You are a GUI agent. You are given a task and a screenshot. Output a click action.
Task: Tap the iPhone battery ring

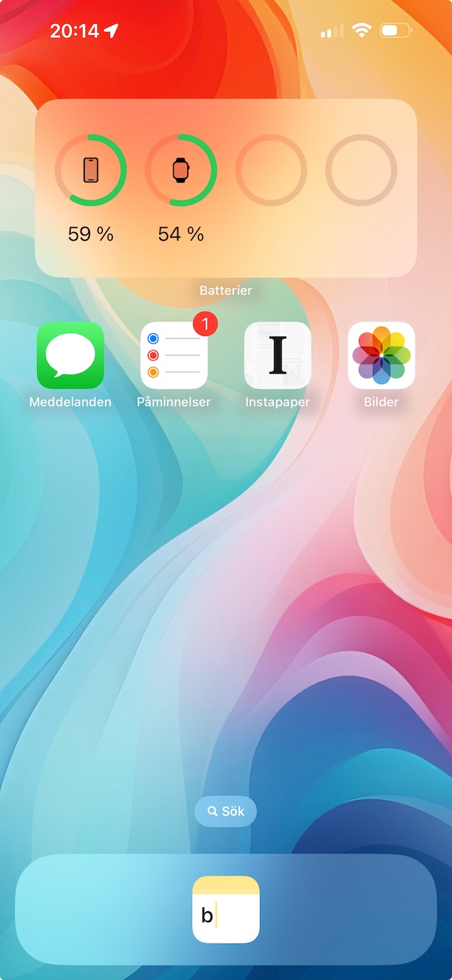click(90, 170)
